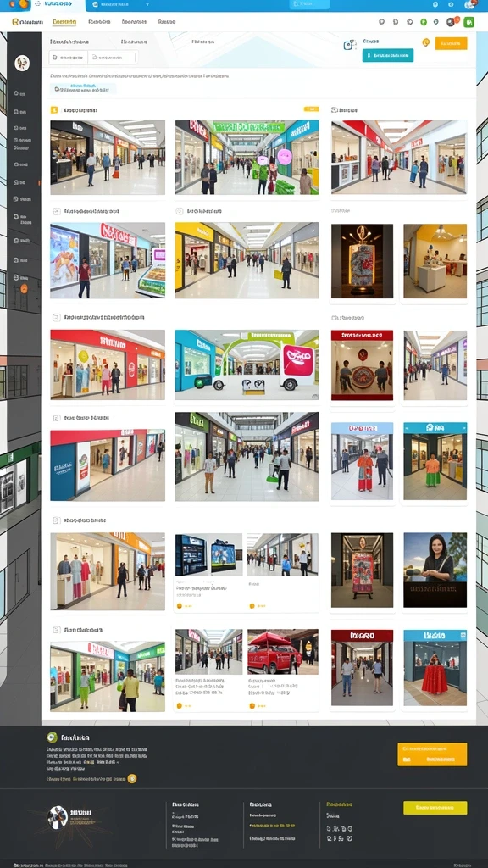This screenshot has width=488, height=868.
Task: Open the thumbnail of the red car under the canopy
Action: click(283, 652)
